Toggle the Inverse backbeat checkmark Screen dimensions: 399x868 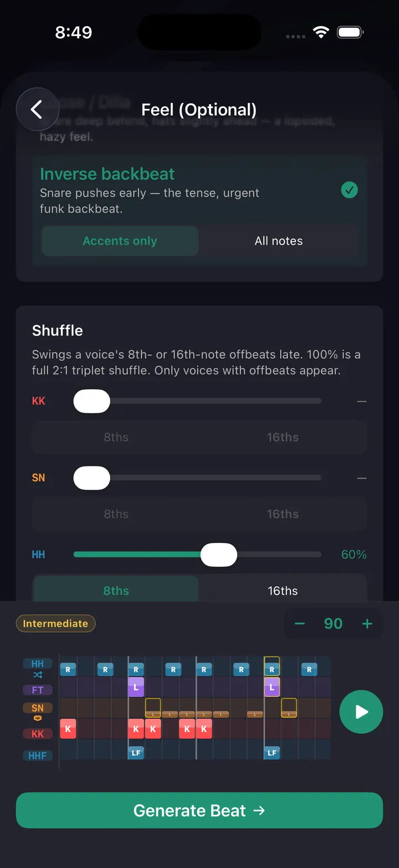(349, 190)
